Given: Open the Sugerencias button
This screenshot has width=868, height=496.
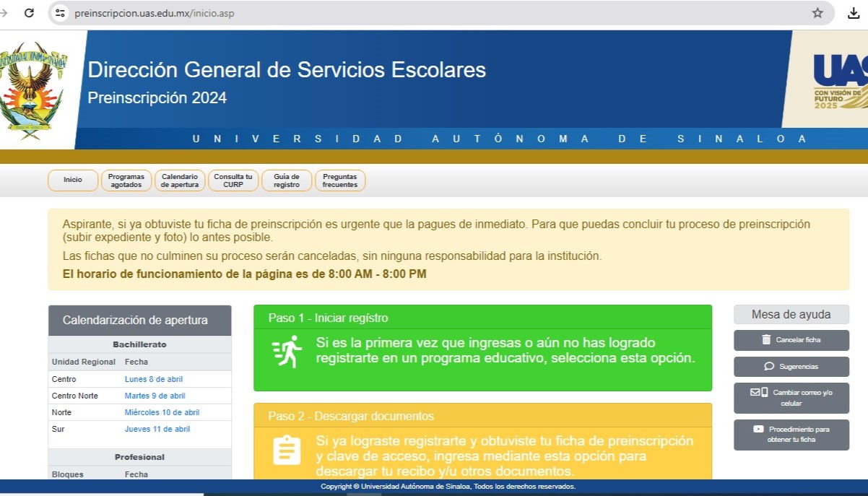Looking at the screenshot, I should point(791,367).
